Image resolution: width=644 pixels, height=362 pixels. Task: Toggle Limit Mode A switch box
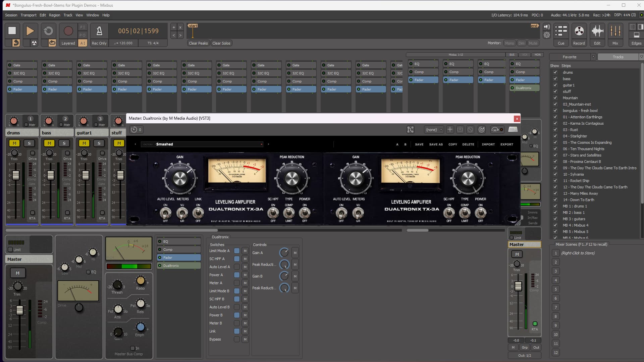[x=237, y=251]
